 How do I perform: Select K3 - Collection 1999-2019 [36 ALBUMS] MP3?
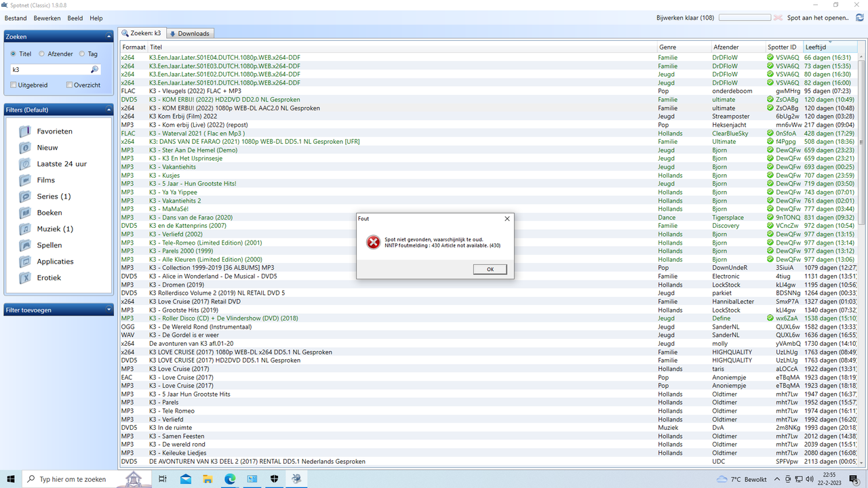click(x=490, y=268)
